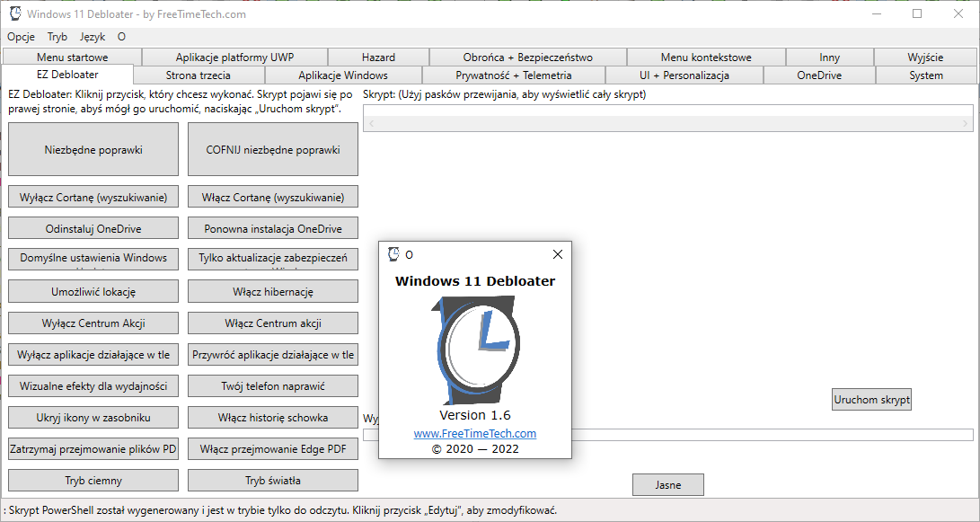The image size is (980, 522).
Task: Click Wyłącz Cortanę (wyszukiwanie) button
Action: 93,197
